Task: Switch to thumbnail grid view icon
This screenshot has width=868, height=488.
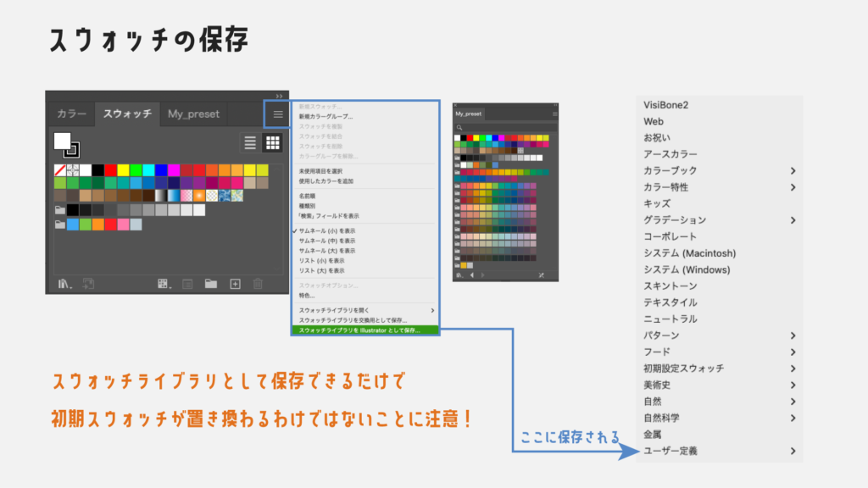Action: coord(272,142)
